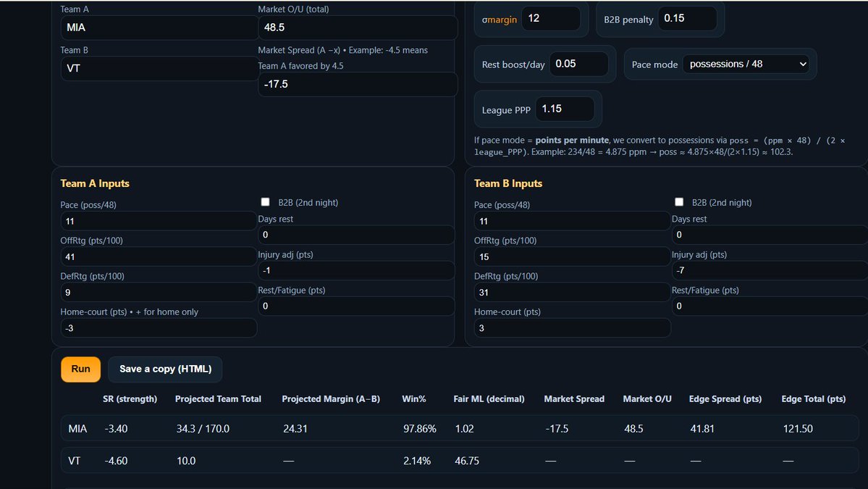Select Team B Injury adj field showing -7
Image resolution: width=868 pixels, height=489 pixels.
coord(769,270)
